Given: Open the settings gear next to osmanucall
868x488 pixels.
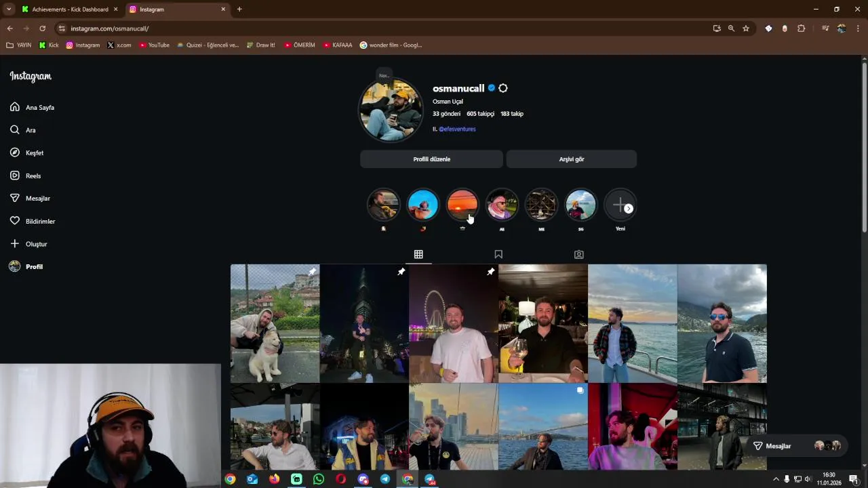Looking at the screenshot, I should click(x=503, y=88).
